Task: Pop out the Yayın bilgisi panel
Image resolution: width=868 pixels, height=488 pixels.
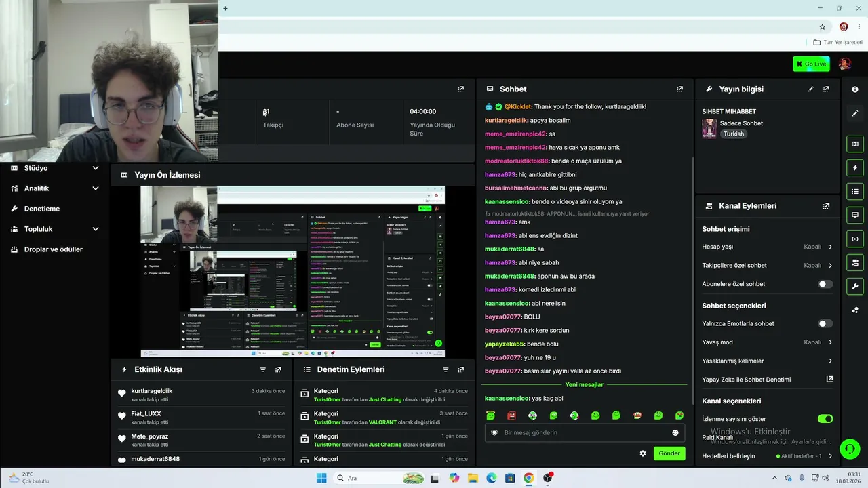Action: 826,89
